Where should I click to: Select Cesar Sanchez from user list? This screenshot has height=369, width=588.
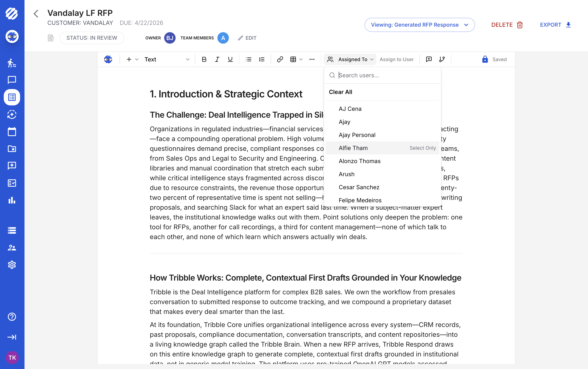coord(382,187)
